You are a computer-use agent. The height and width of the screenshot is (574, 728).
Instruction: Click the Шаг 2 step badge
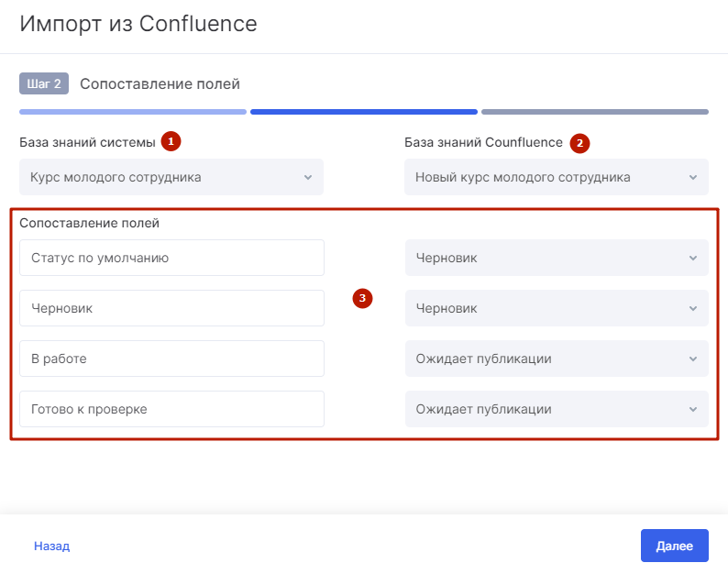44,83
